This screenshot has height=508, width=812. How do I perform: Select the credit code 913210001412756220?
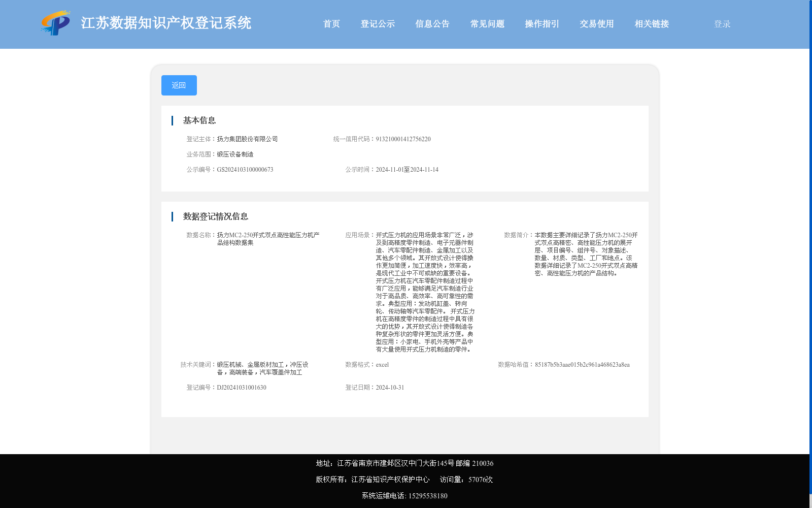403,139
